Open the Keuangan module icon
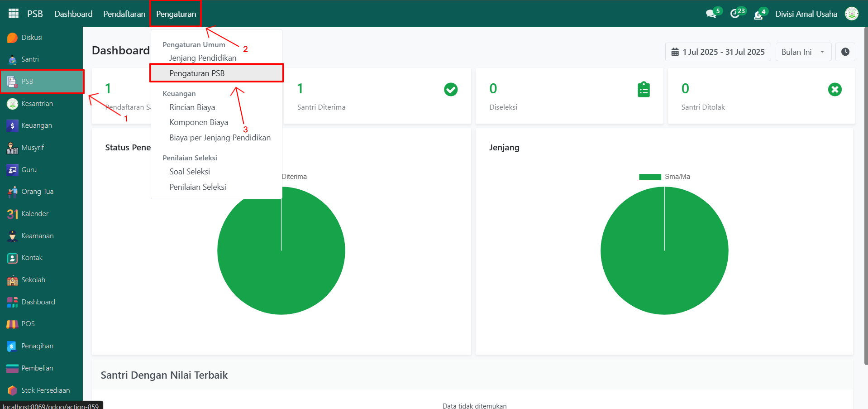868x409 pixels. point(12,125)
